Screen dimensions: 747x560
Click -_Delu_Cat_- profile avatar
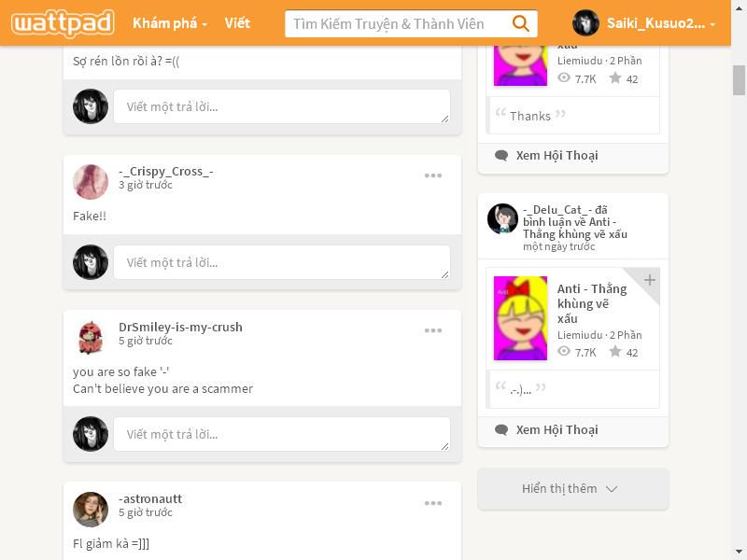coord(502,218)
